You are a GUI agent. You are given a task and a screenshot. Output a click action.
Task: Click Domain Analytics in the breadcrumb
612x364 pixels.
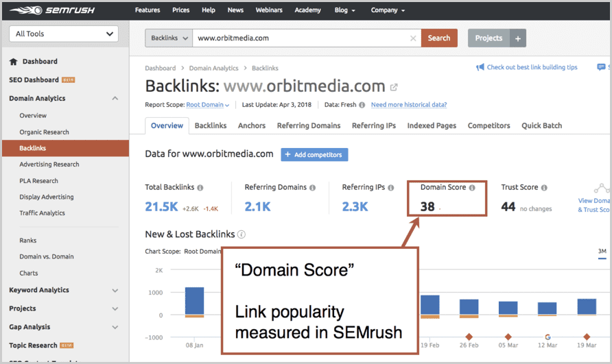pyautogui.click(x=213, y=69)
